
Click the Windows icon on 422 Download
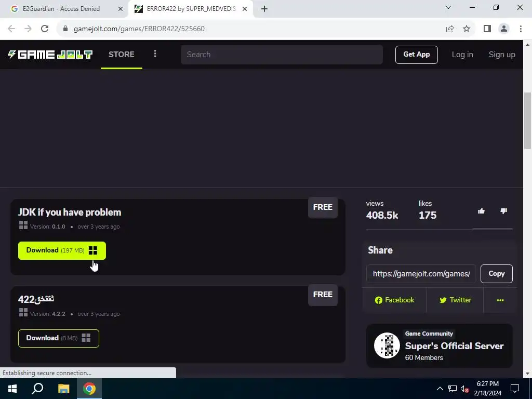point(86,338)
